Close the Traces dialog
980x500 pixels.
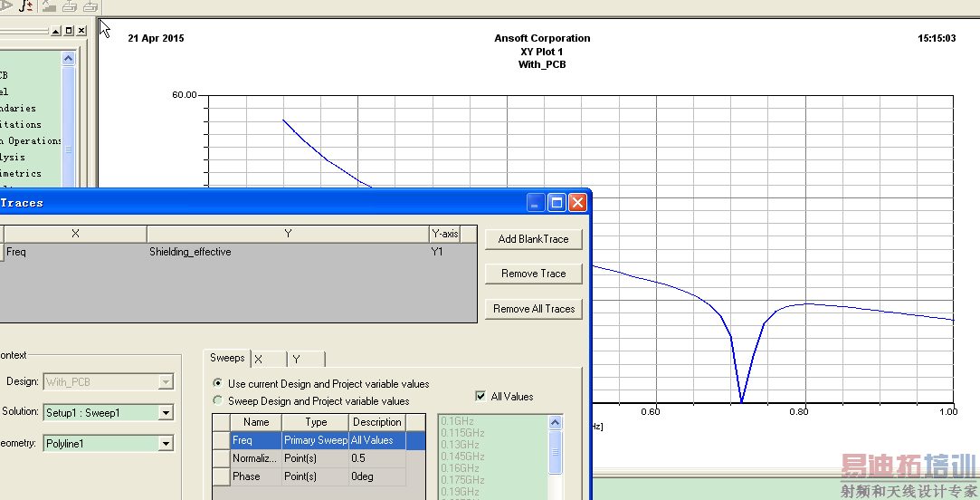pos(577,203)
